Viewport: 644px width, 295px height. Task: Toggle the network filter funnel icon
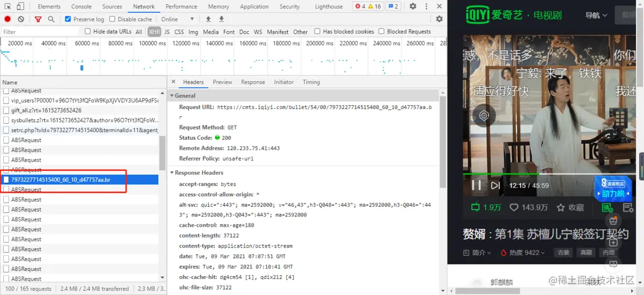[x=38, y=19]
